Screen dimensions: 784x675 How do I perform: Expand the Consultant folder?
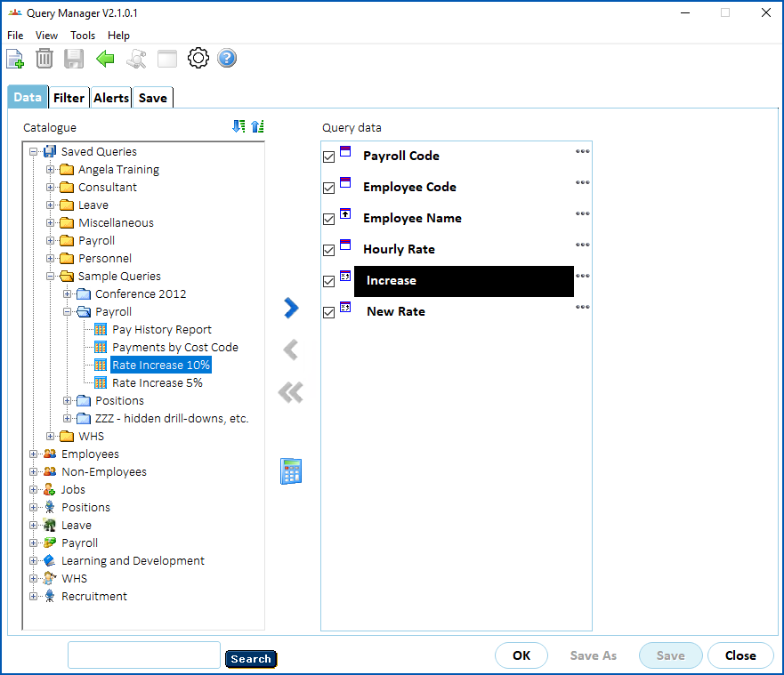(x=50, y=188)
